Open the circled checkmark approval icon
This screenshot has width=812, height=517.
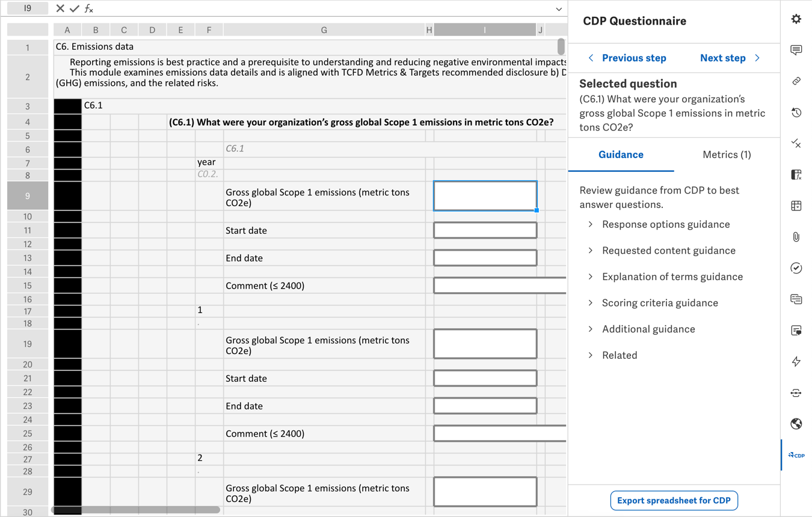pyautogui.click(x=796, y=268)
